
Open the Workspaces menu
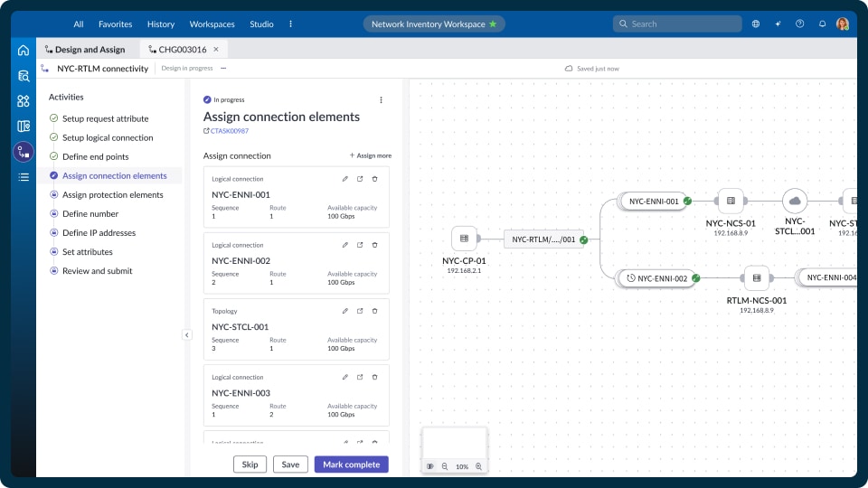pos(212,23)
